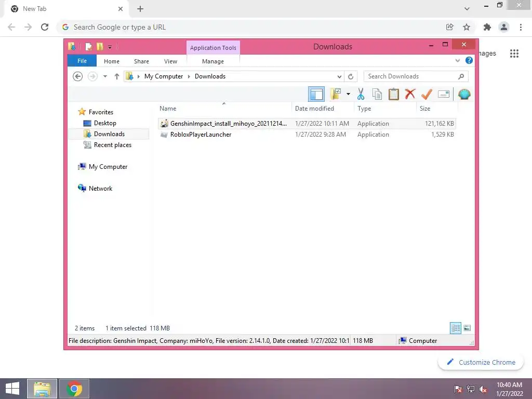Open Google apps grid icon
This screenshot has height=399, width=532.
[x=514, y=54]
